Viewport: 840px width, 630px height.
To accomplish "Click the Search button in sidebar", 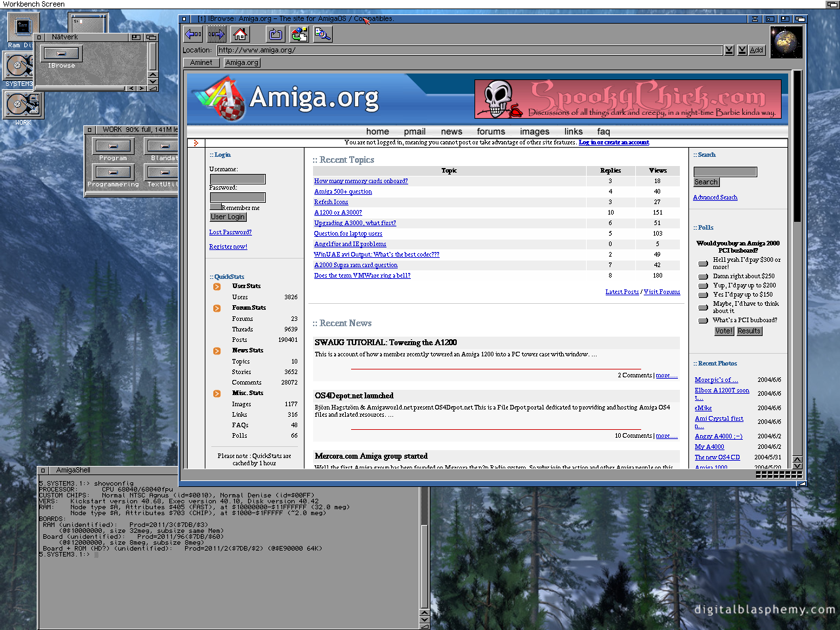I will (706, 182).
